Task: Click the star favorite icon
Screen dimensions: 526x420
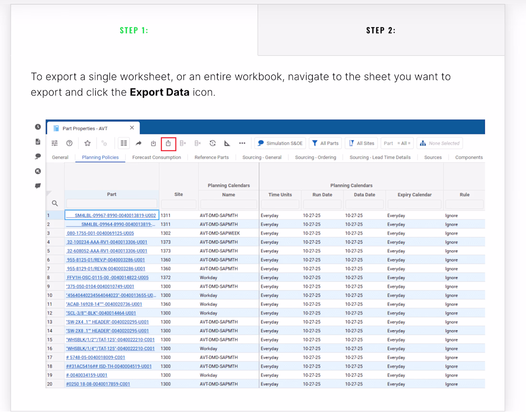Action: point(88,143)
